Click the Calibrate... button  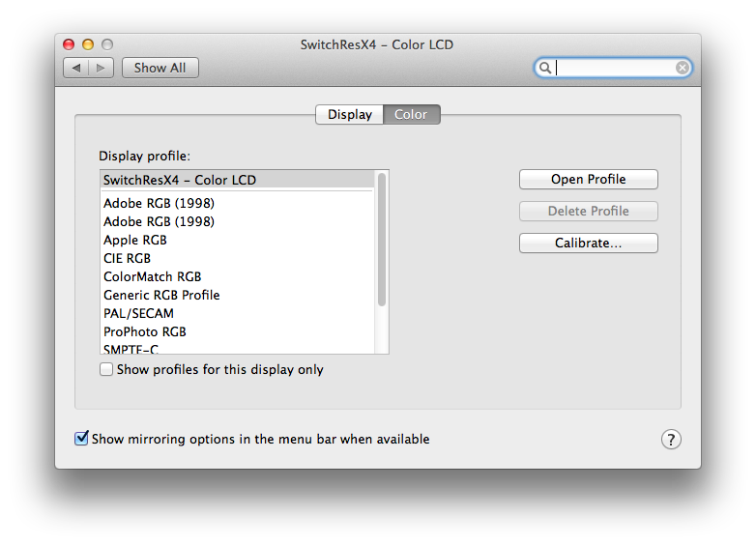pos(588,244)
